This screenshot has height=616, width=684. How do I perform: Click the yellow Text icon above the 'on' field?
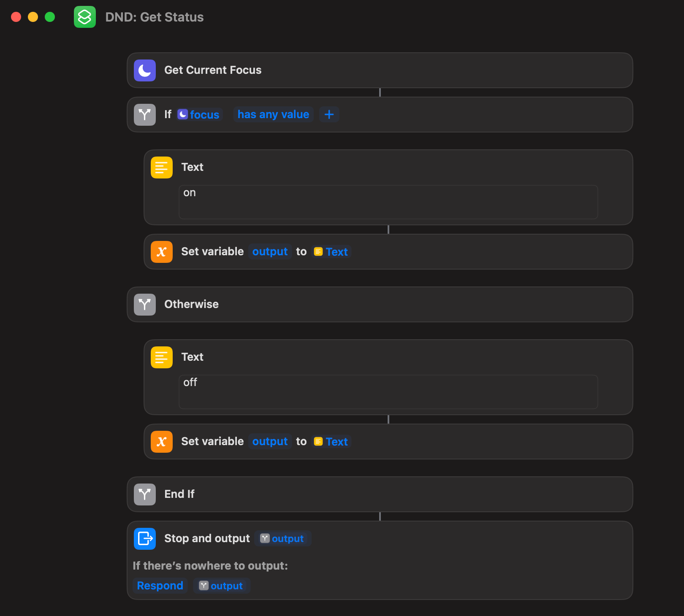162,168
